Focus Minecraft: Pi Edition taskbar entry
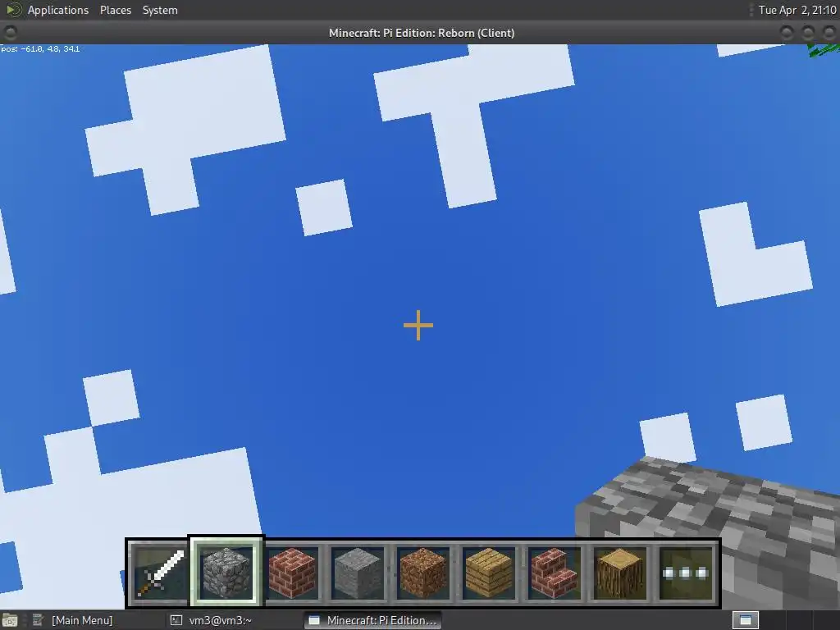Viewport: 840px width, 630px height. pyautogui.click(x=373, y=620)
